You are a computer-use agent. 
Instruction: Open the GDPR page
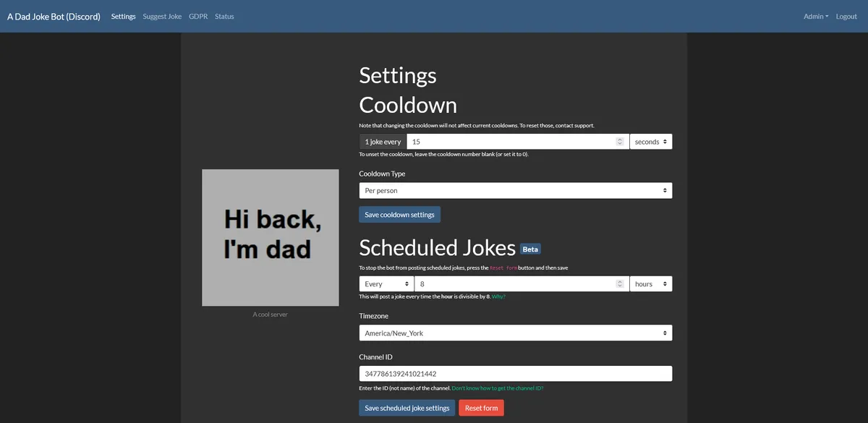pyautogui.click(x=198, y=17)
